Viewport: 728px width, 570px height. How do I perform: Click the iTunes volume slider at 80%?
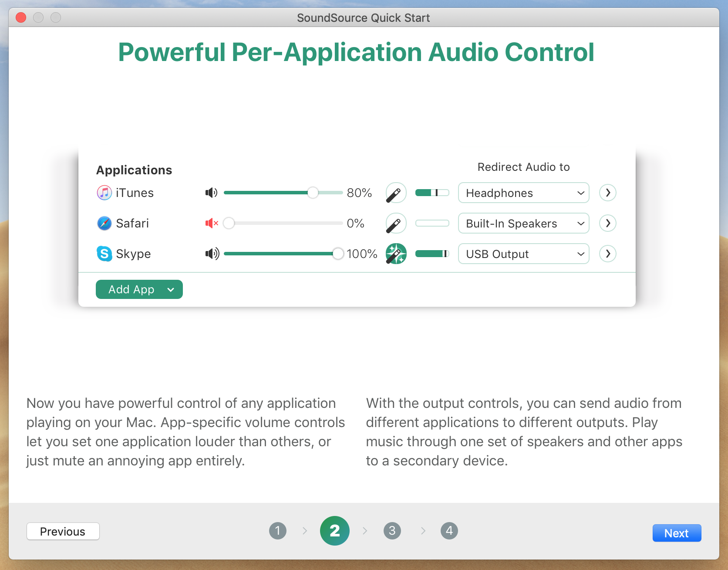point(283,193)
